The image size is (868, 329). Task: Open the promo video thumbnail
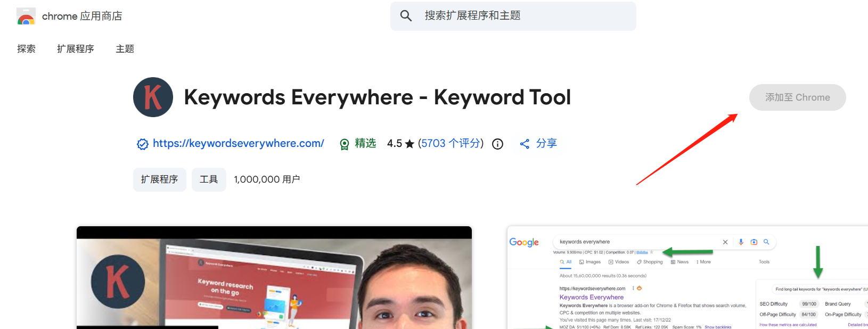(x=274, y=279)
